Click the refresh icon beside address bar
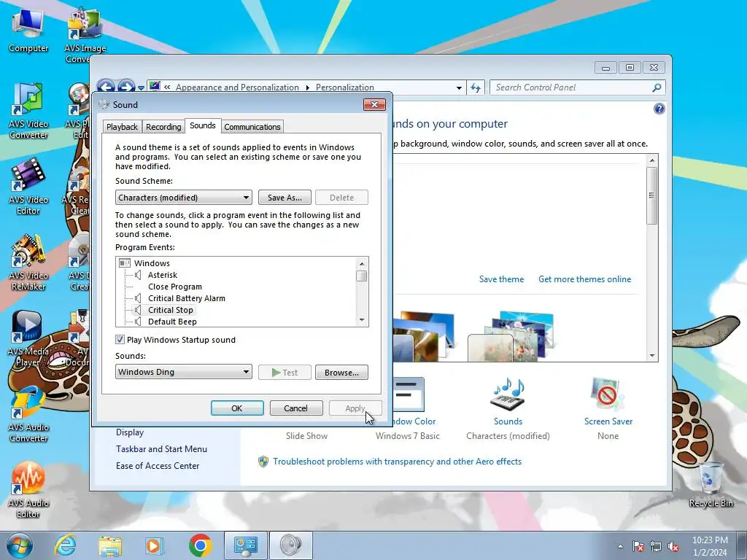Viewport: 747px width, 560px height. point(475,87)
